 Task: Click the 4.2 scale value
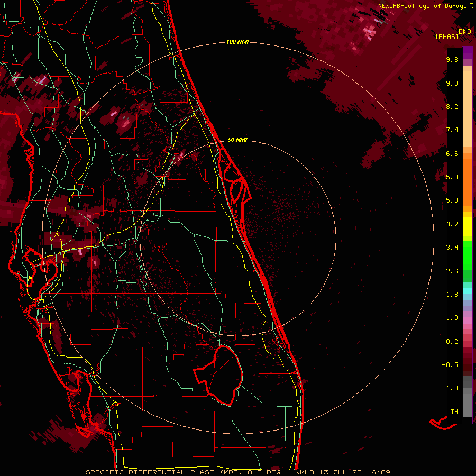(x=452, y=224)
